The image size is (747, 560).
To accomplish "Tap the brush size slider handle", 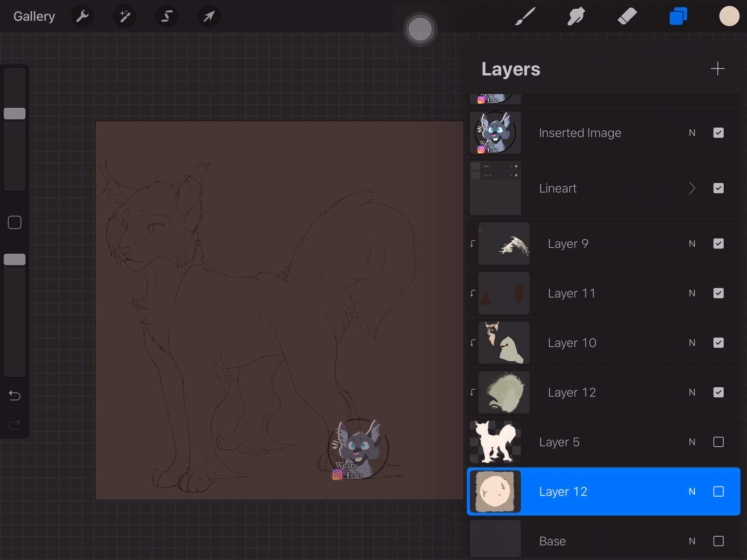I will (x=14, y=114).
